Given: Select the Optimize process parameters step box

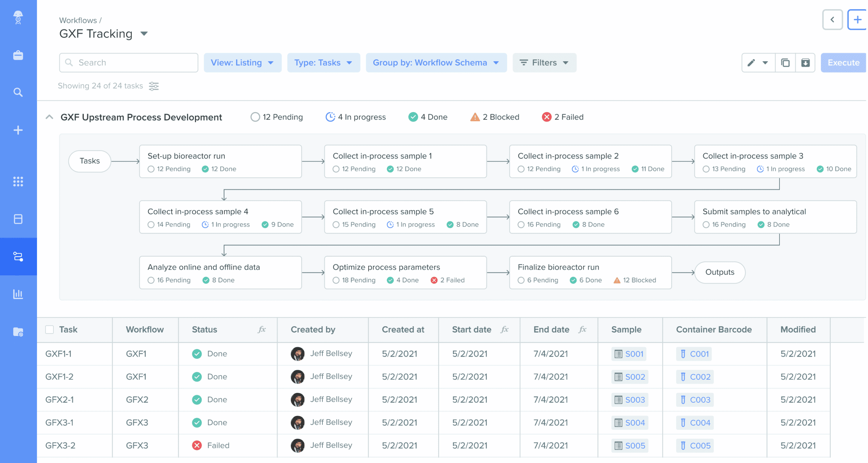Looking at the screenshot, I should coord(406,273).
